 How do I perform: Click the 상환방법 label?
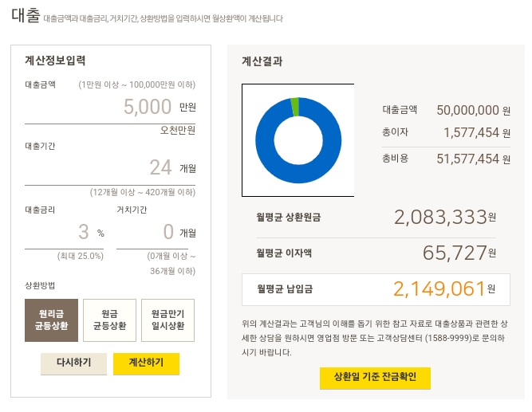click(x=40, y=285)
